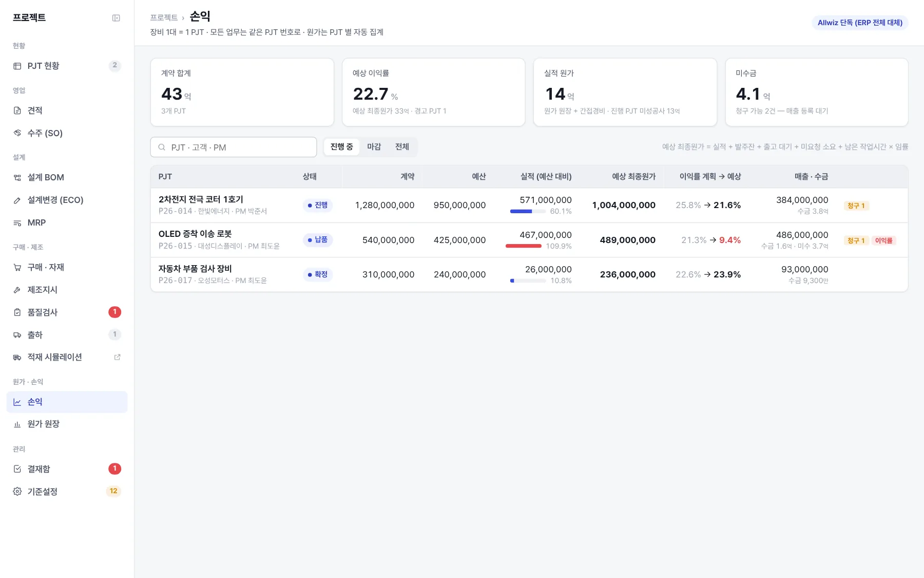Open project 2차전지 전극 코터 1호기
Viewport: 924px width, 578px height.
coord(201,199)
